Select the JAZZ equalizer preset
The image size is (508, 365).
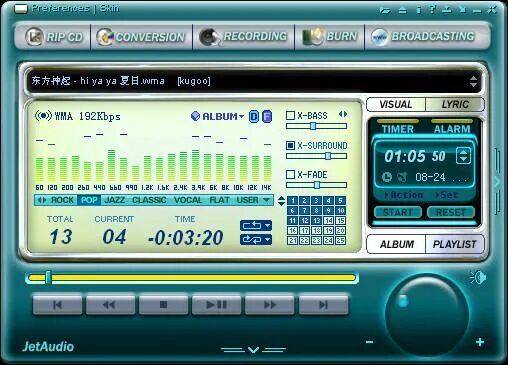pyautogui.click(x=115, y=200)
